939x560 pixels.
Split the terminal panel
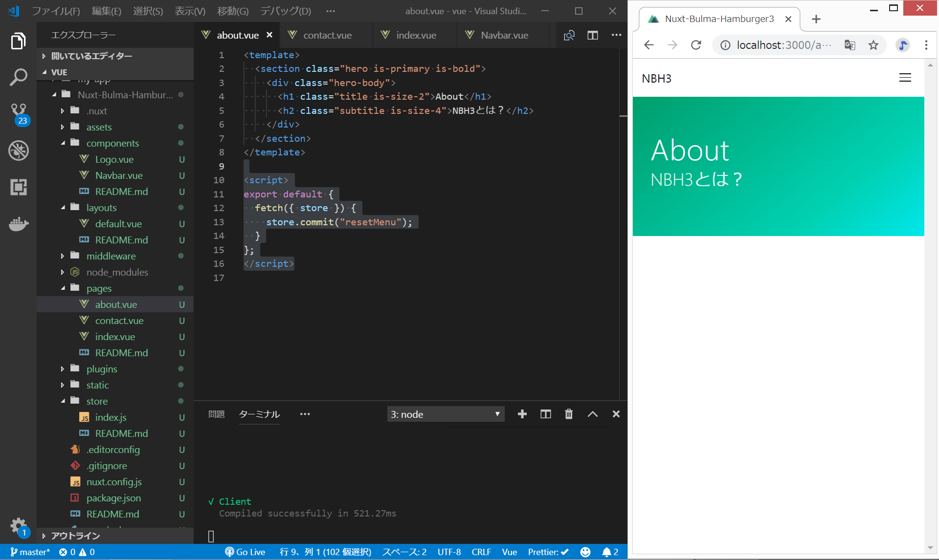545,414
